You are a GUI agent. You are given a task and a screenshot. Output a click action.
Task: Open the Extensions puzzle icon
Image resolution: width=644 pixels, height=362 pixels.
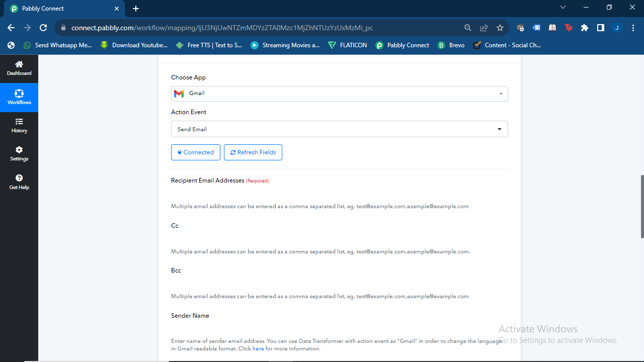pyautogui.click(x=584, y=28)
